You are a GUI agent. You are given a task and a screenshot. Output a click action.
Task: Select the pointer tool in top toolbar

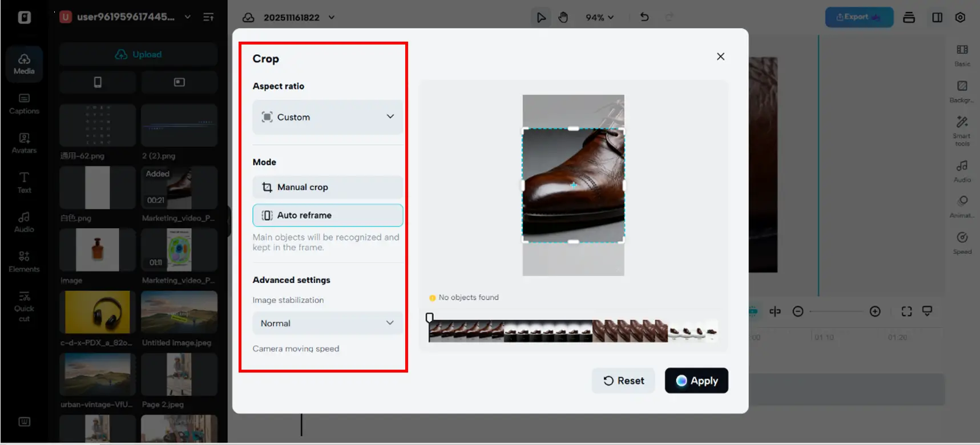pos(541,17)
